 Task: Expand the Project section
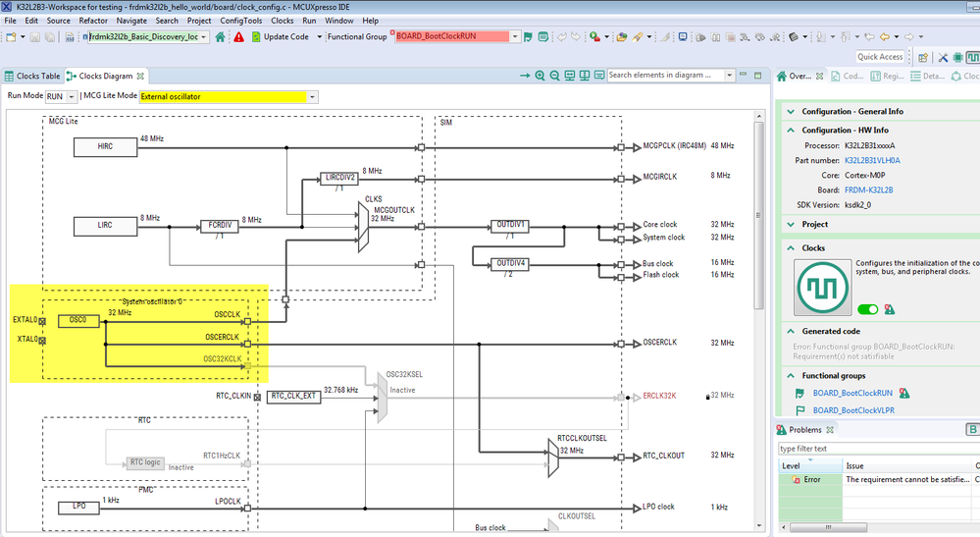click(x=792, y=225)
